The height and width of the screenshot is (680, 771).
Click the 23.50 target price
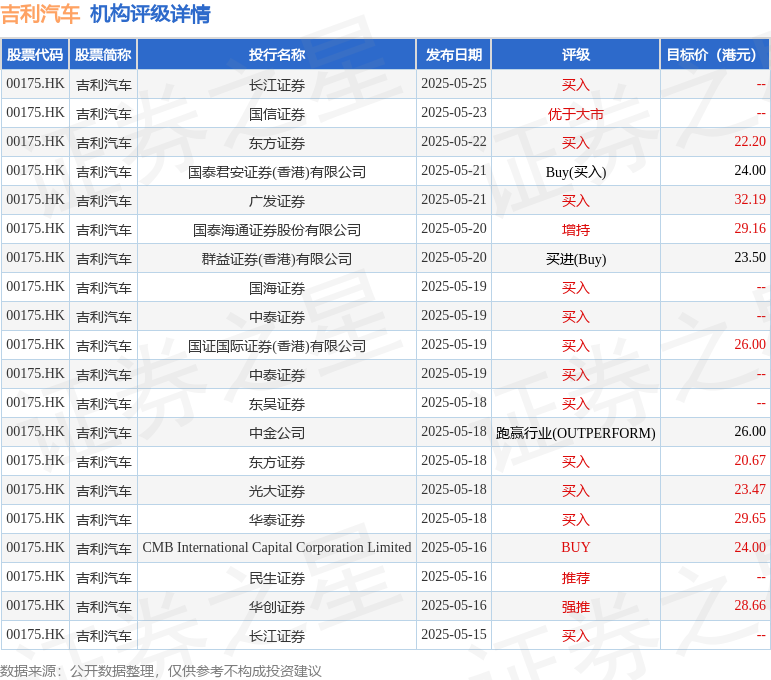[750, 258]
